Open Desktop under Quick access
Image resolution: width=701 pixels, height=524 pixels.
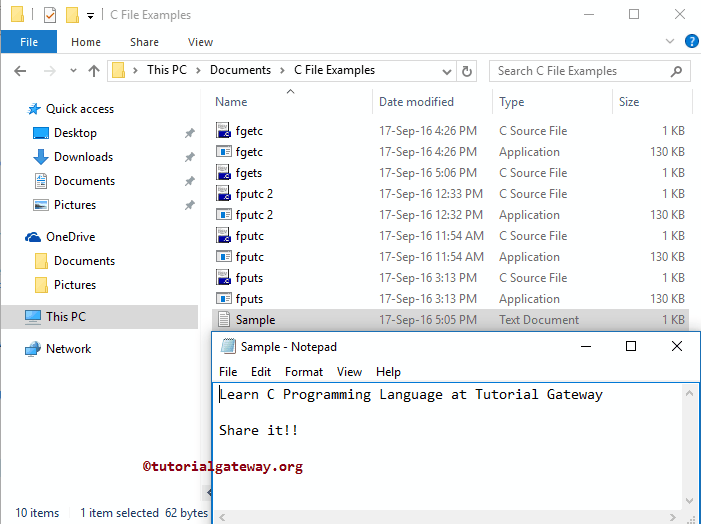click(75, 133)
